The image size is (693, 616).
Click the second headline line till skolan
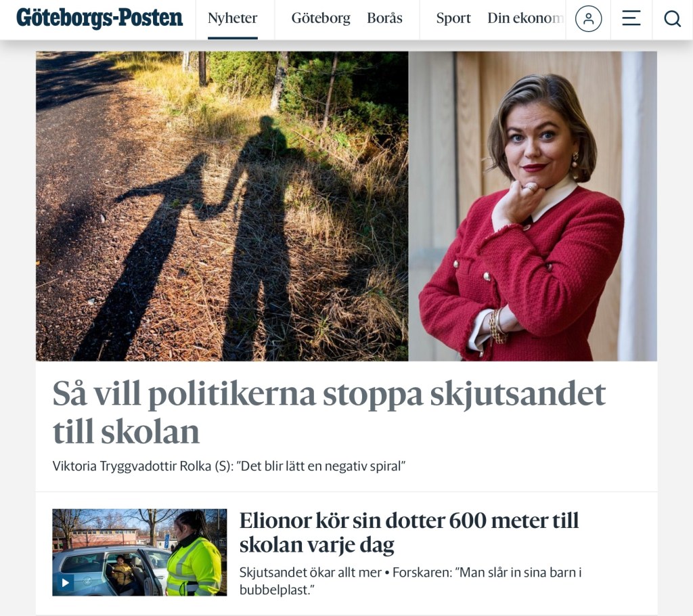pyautogui.click(x=126, y=432)
